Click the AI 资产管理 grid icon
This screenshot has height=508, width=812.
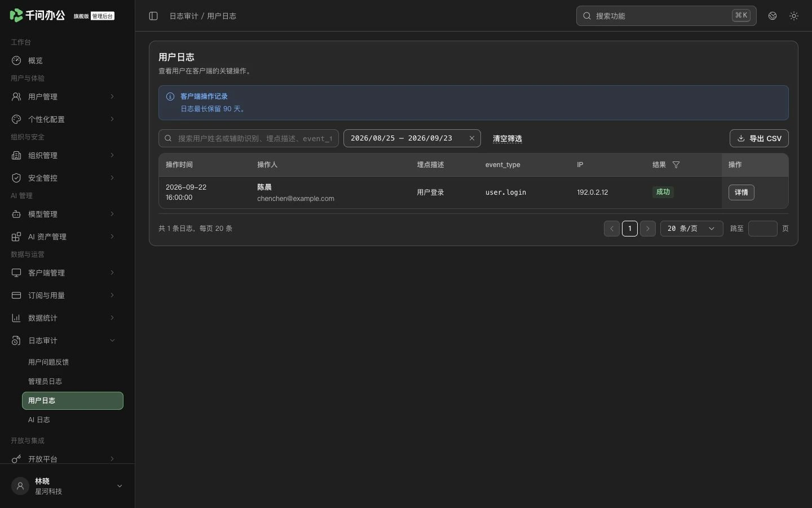pos(16,237)
